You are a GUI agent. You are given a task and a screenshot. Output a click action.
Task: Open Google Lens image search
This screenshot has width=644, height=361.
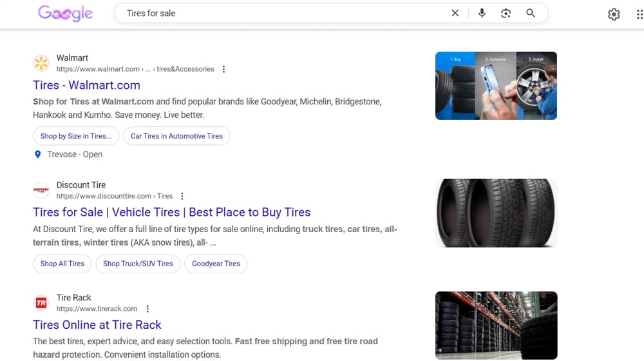point(506,13)
